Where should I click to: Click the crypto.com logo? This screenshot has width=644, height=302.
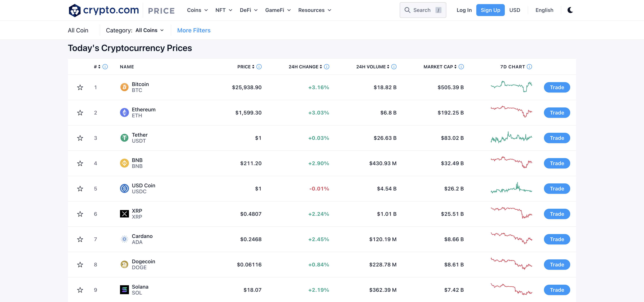coord(104,10)
